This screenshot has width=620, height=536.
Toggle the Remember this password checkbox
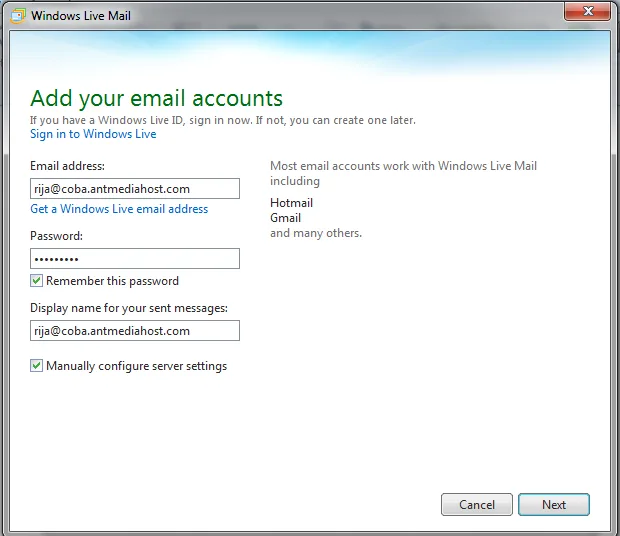(36, 281)
